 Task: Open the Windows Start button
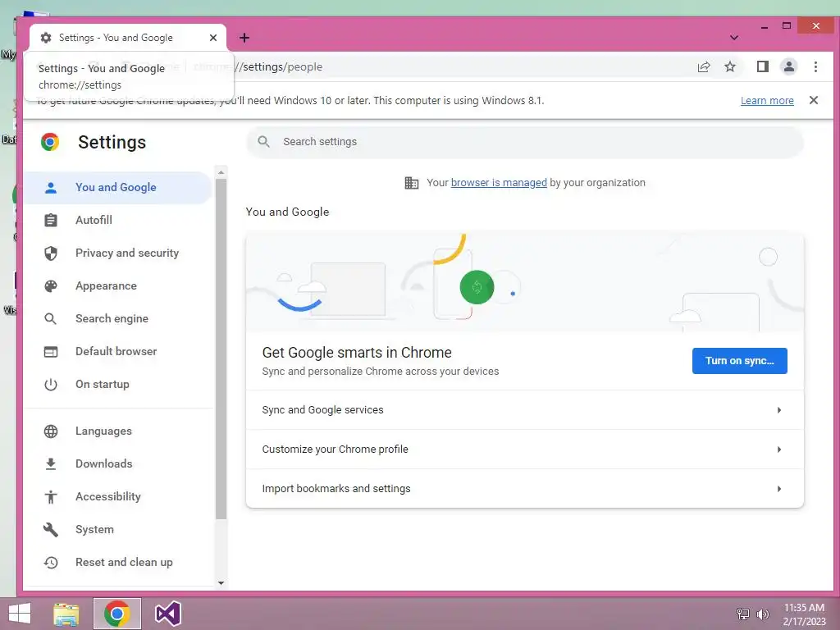20,614
